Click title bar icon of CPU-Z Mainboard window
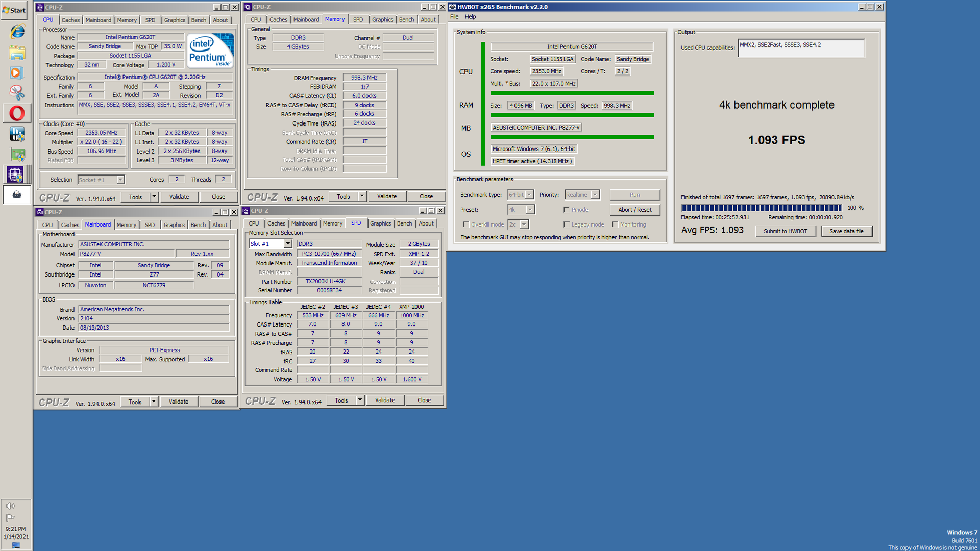 (40, 212)
